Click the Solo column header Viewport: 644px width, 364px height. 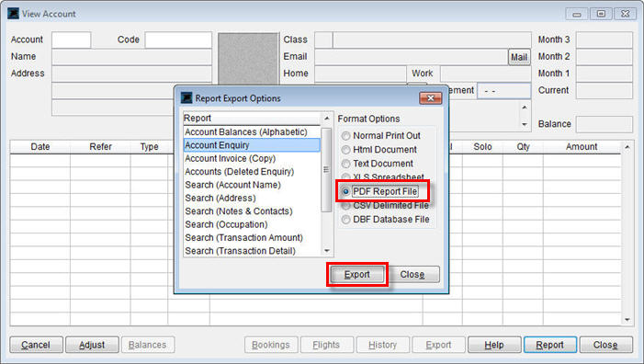[482, 147]
